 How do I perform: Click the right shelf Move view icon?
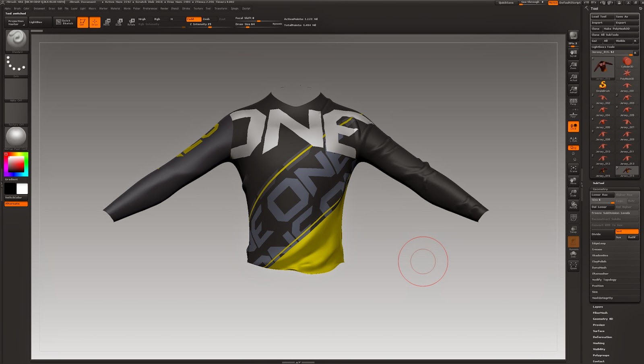coord(573,181)
